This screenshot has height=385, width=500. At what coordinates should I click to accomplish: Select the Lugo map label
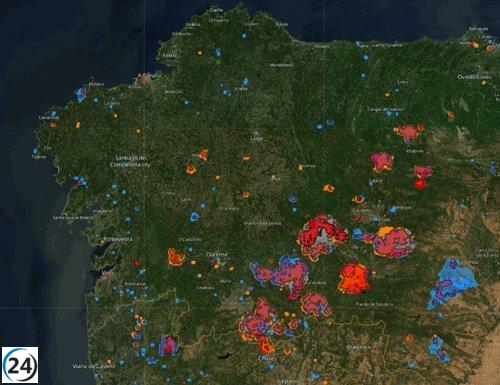[257, 138]
